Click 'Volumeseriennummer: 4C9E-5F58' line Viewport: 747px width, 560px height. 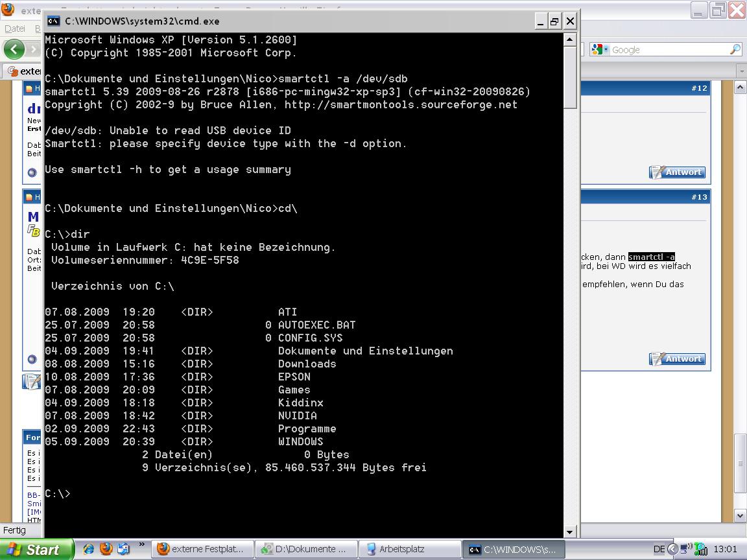(145, 260)
